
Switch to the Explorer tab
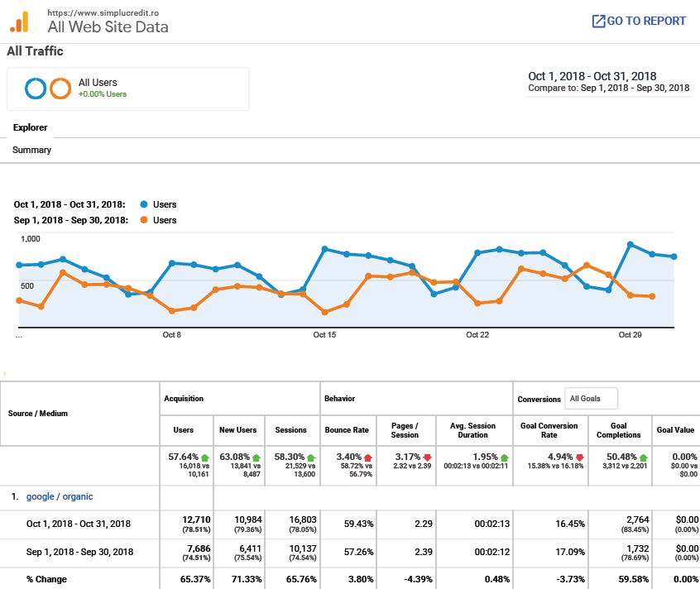click(30, 127)
